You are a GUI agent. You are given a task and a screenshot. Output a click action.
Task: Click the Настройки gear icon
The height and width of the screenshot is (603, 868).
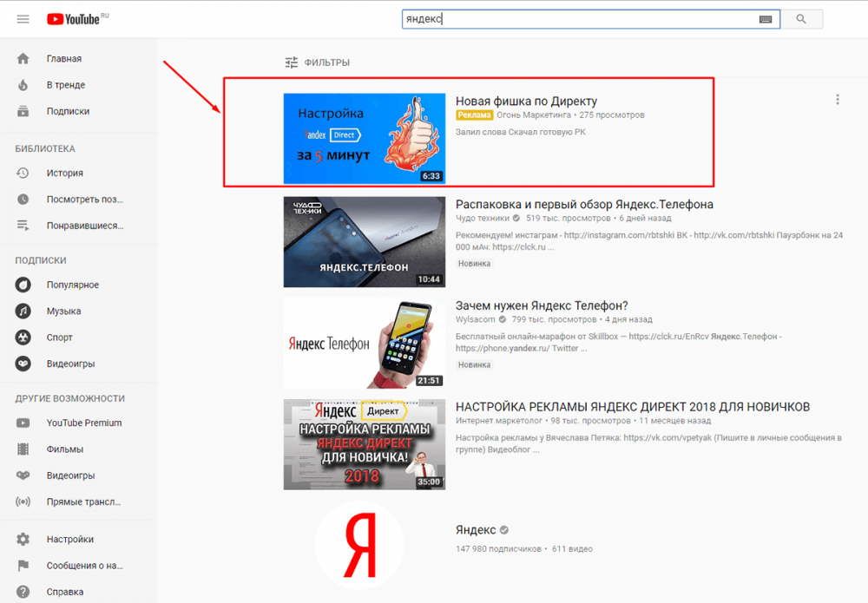[x=23, y=539]
